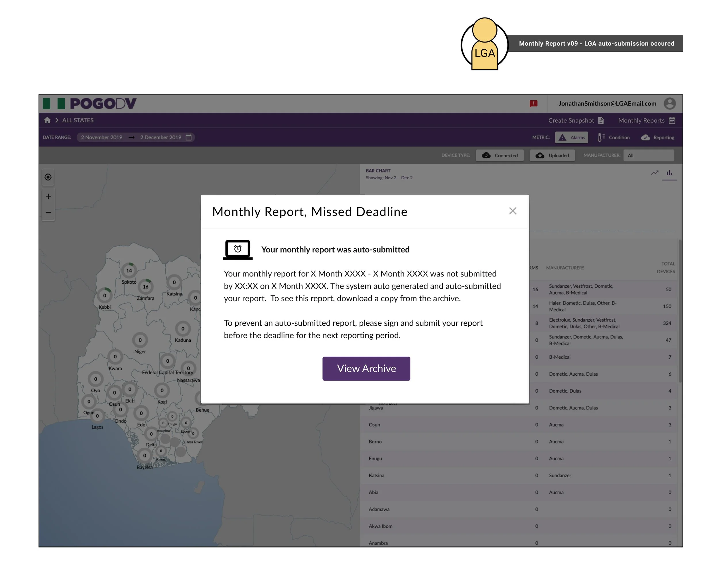The image size is (719, 588).
Task: Click the Kaduna map marker
Action: (x=183, y=328)
